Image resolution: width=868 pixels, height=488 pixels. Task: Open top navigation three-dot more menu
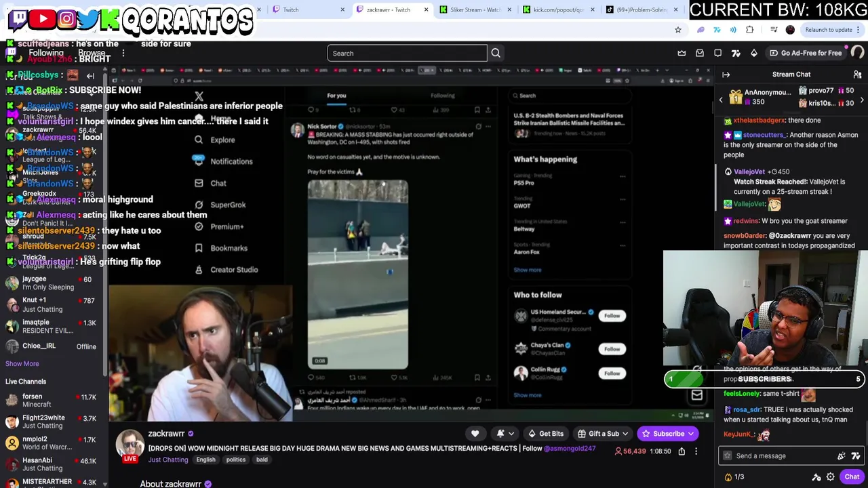click(123, 53)
